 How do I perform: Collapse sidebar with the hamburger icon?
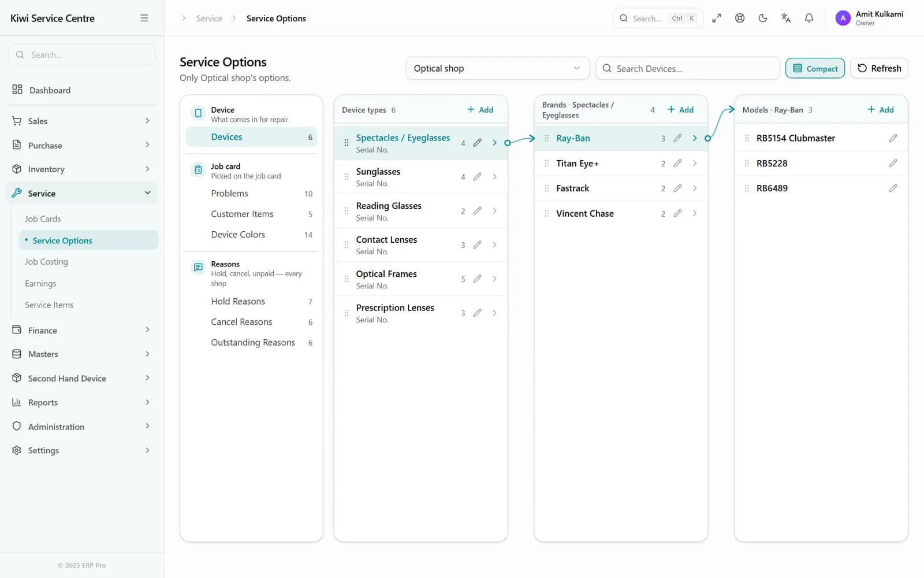pyautogui.click(x=144, y=18)
